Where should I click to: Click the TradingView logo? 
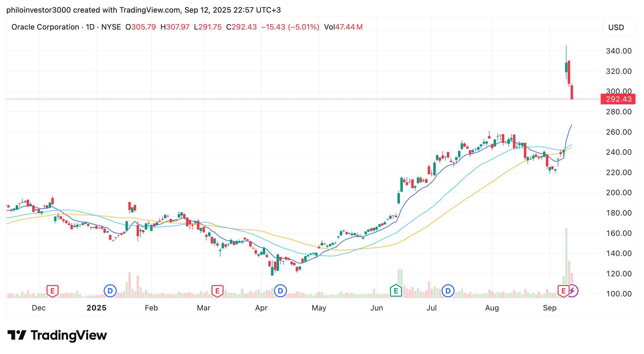57,335
